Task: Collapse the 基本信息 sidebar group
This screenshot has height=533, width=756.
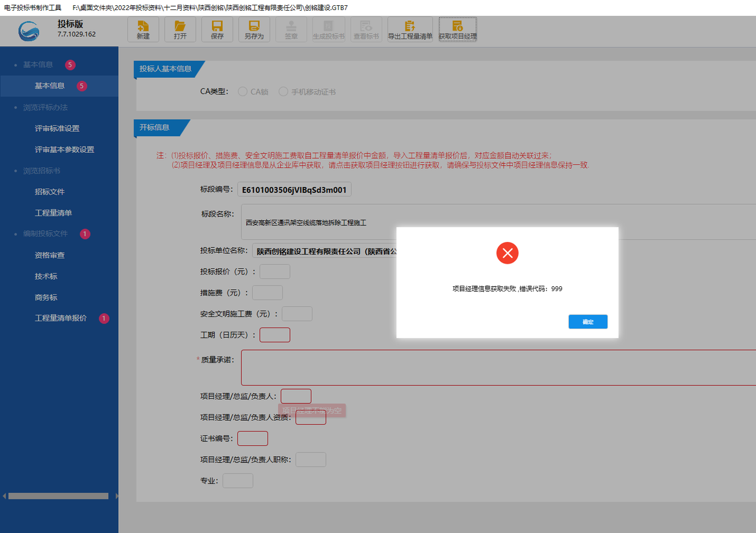Action: click(x=38, y=65)
